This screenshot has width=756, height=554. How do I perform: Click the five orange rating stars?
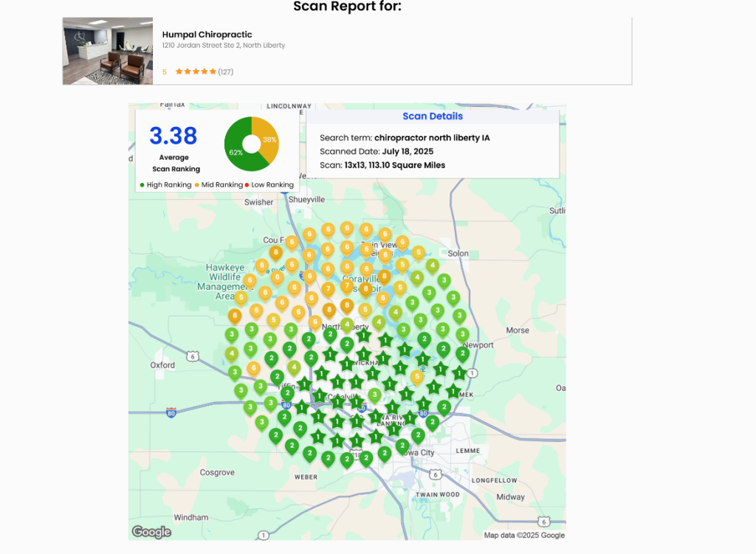(x=196, y=72)
